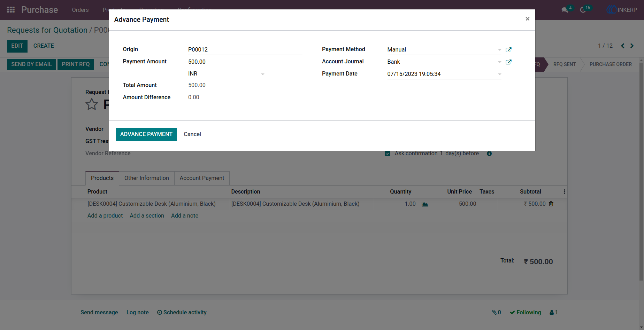Open the quantity forecast chart icon
644x330 pixels.
point(425,204)
